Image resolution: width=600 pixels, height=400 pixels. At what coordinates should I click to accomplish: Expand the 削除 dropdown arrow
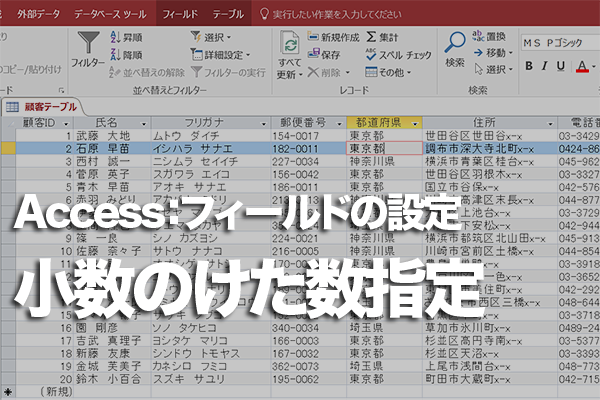click(348, 72)
